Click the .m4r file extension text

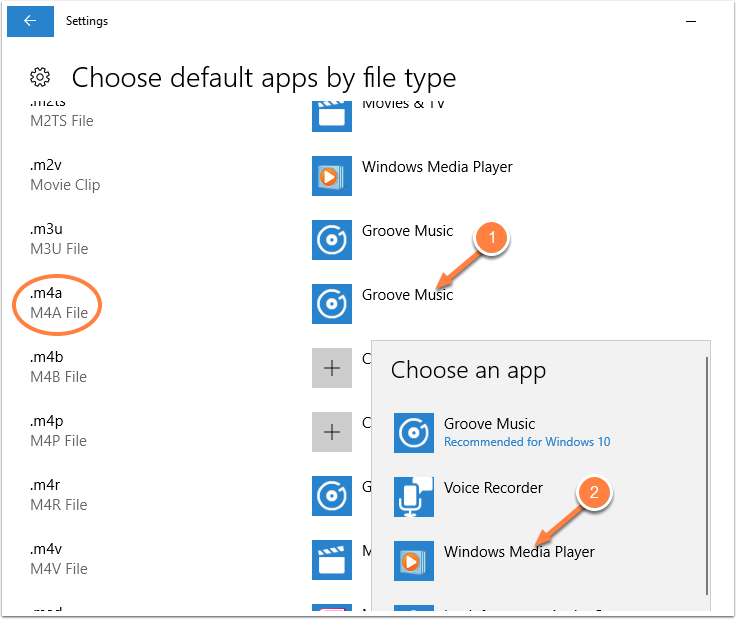[45, 485]
